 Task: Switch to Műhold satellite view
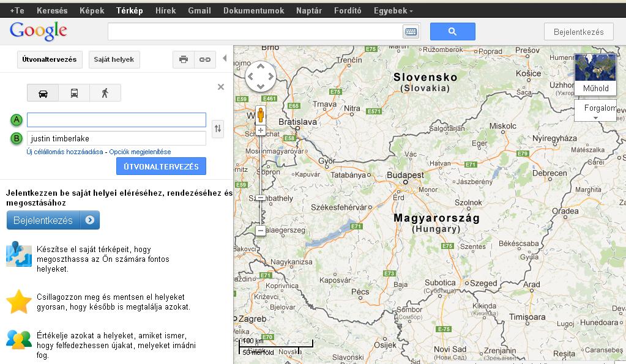tap(595, 74)
